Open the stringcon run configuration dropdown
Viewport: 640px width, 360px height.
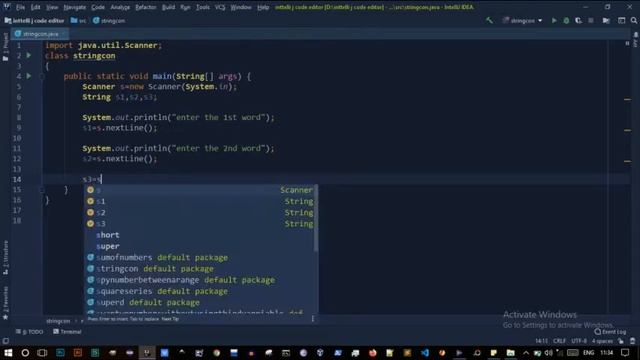click(x=522, y=20)
